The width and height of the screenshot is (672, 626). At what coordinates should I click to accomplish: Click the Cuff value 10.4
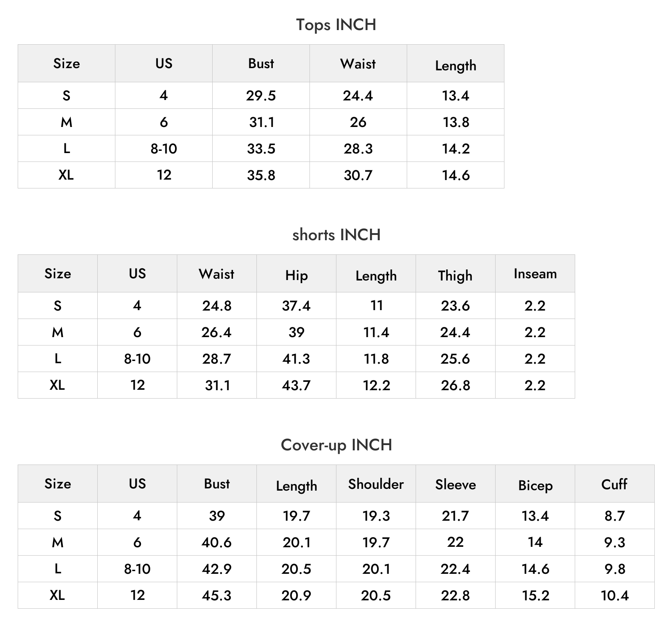(x=615, y=595)
